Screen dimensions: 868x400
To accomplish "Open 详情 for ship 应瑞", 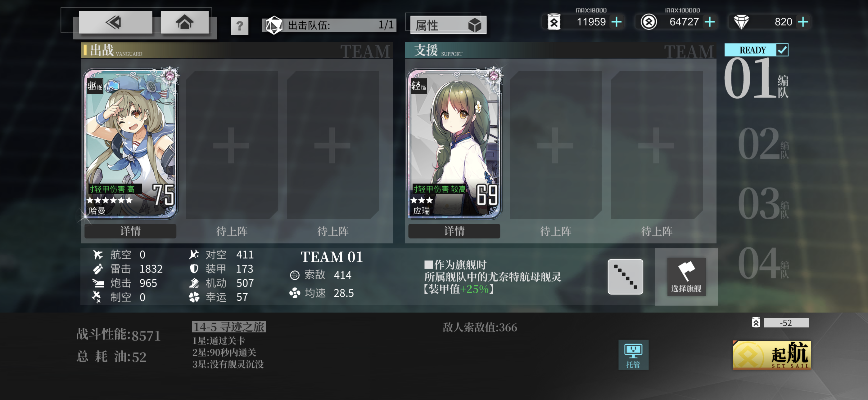I will (454, 231).
